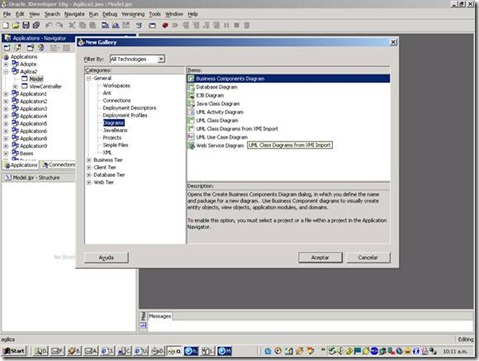Select the Workspaces category
Screen dimensions: 479x361
coord(116,86)
